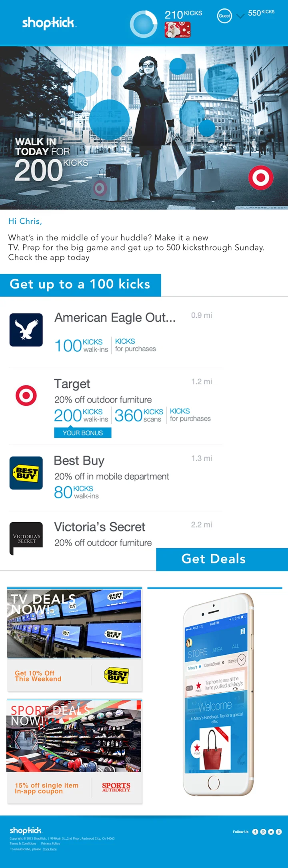Open the Terms & Conditions link
Screen dimensions: 288x868
click(23, 843)
